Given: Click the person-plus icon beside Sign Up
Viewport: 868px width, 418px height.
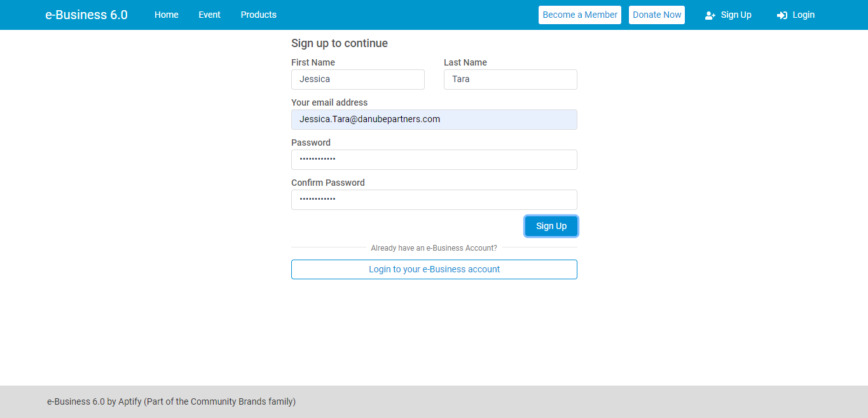Looking at the screenshot, I should 710,15.
